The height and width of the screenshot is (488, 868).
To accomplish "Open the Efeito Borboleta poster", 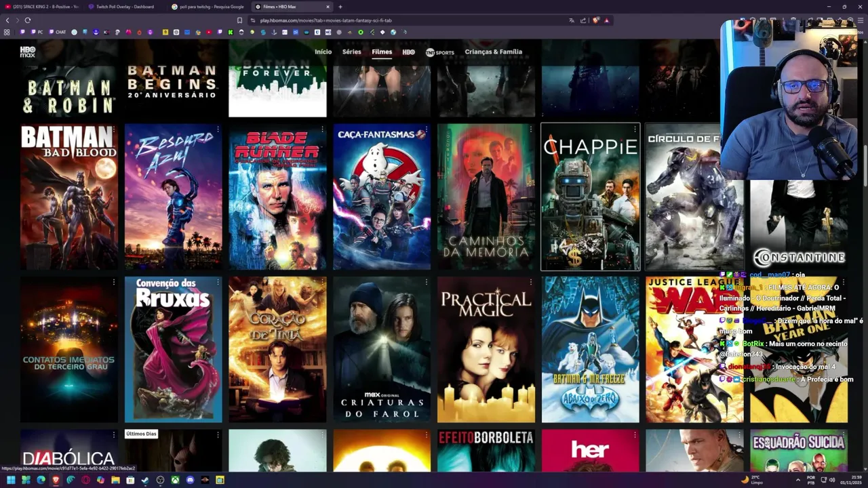I will coord(486,451).
